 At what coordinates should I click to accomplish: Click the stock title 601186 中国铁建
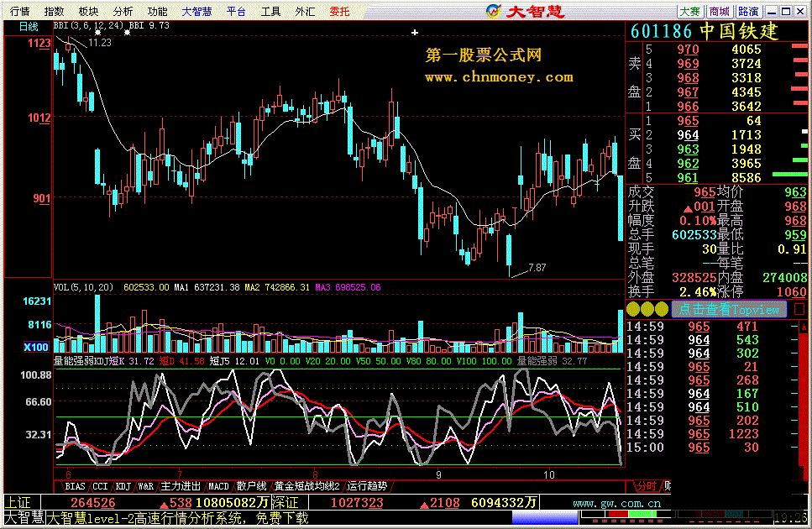[x=705, y=32]
